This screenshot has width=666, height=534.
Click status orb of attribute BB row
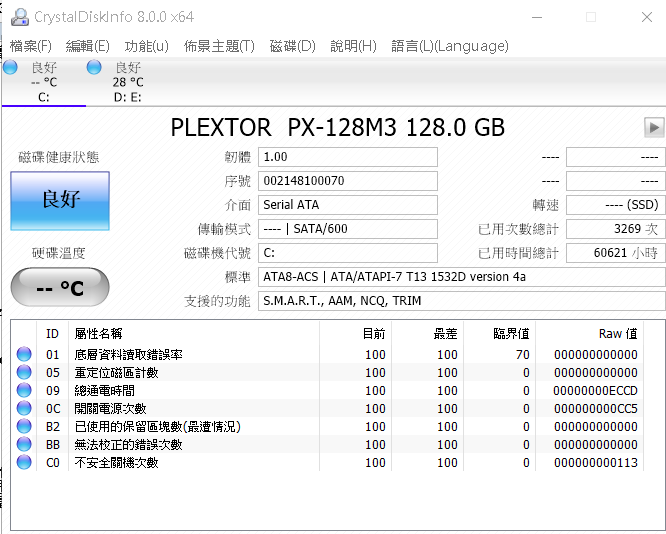(24, 444)
